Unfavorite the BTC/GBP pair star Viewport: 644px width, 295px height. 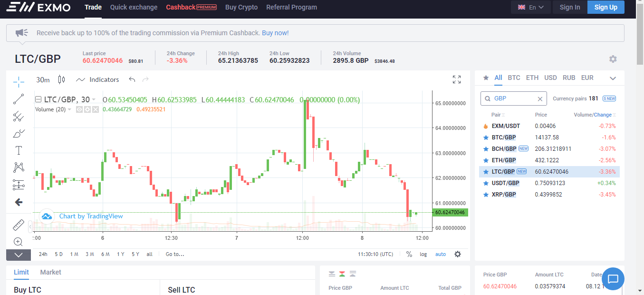coord(486,138)
